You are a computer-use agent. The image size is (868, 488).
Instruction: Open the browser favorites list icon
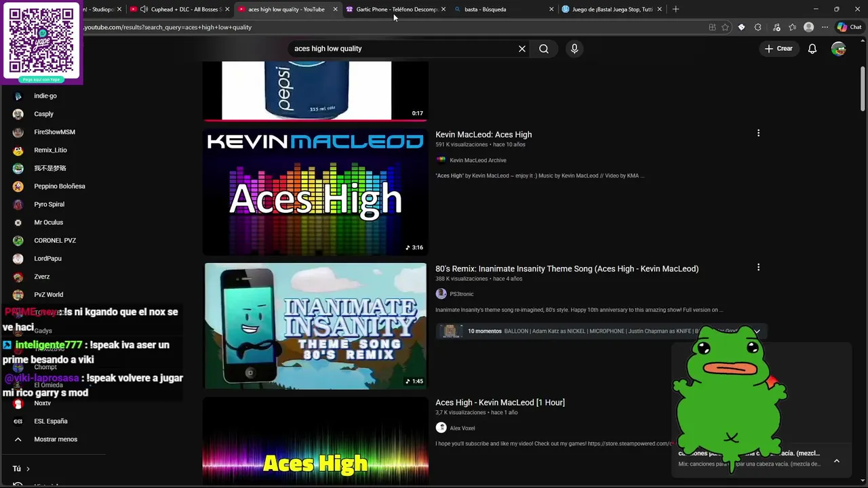[792, 27]
